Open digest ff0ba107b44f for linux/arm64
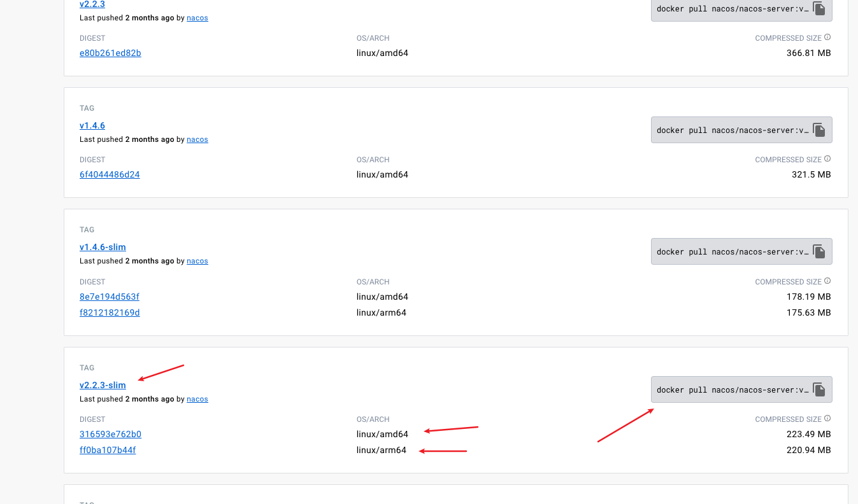The height and width of the screenshot is (504, 858). 108,450
